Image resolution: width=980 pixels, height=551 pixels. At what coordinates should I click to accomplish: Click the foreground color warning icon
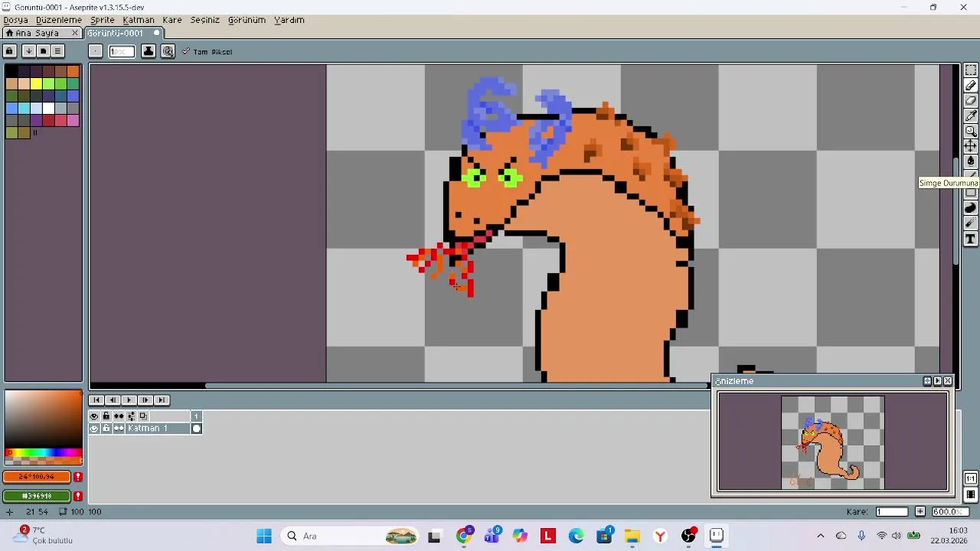tap(78, 477)
